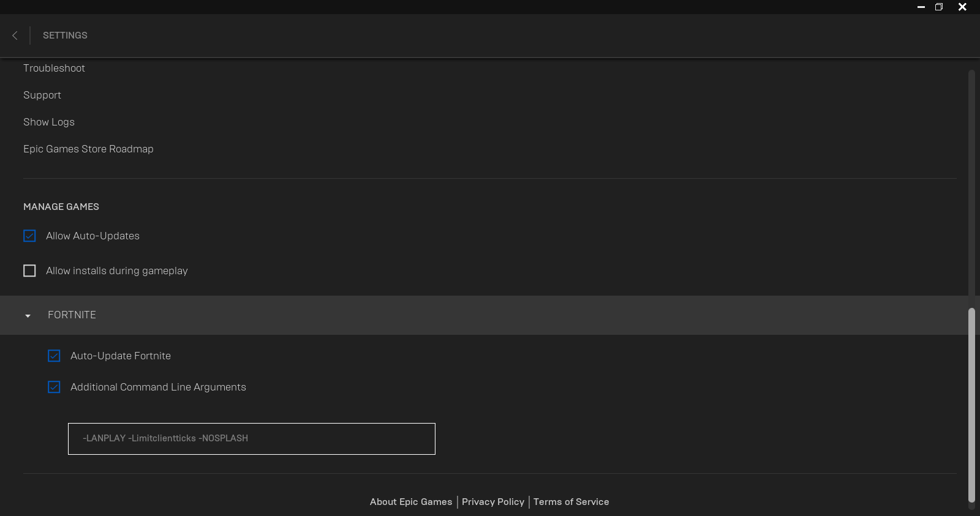Open the Privacy Policy link
The width and height of the screenshot is (980, 516).
click(493, 502)
